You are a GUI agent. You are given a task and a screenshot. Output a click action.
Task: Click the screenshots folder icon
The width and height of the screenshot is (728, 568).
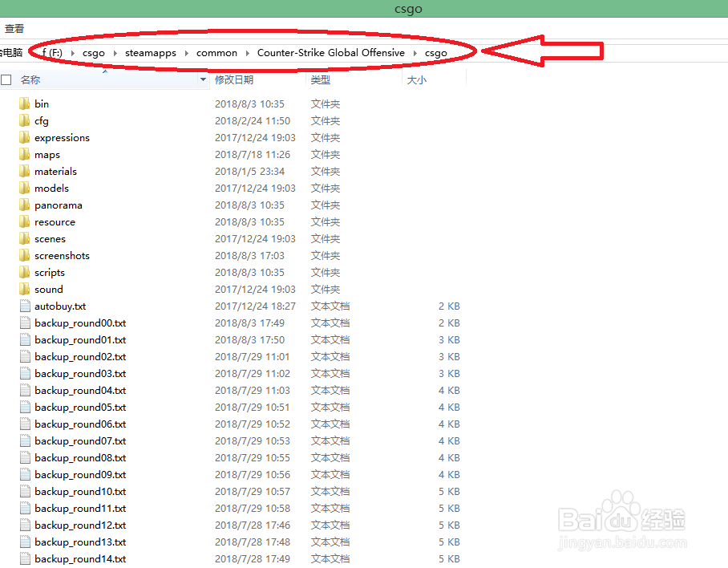[25, 255]
